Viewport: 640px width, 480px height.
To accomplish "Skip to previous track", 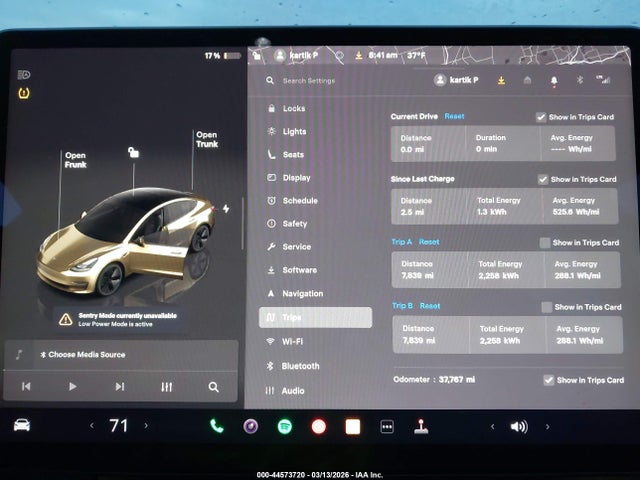I will point(26,386).
